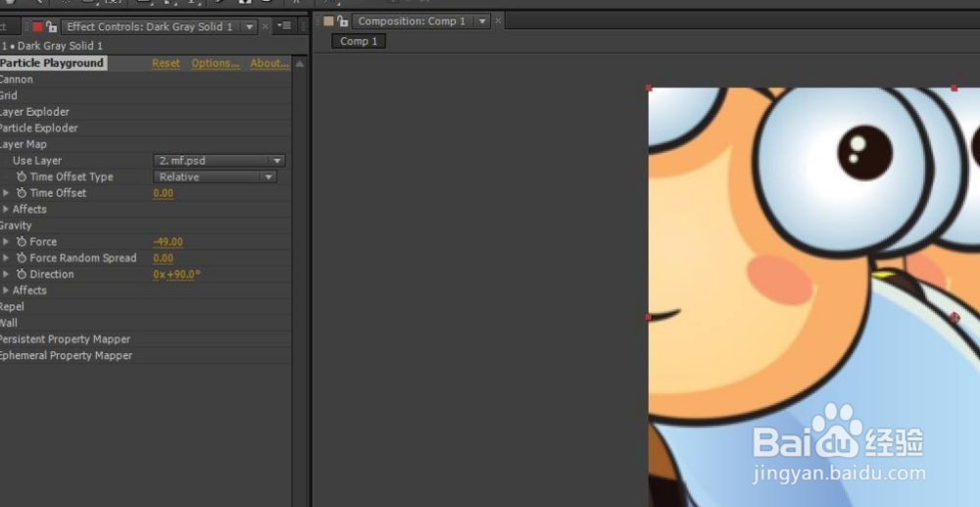Expand the Grid property group
980x507 pixels.
pyautogui.click(x=9, y=96)
